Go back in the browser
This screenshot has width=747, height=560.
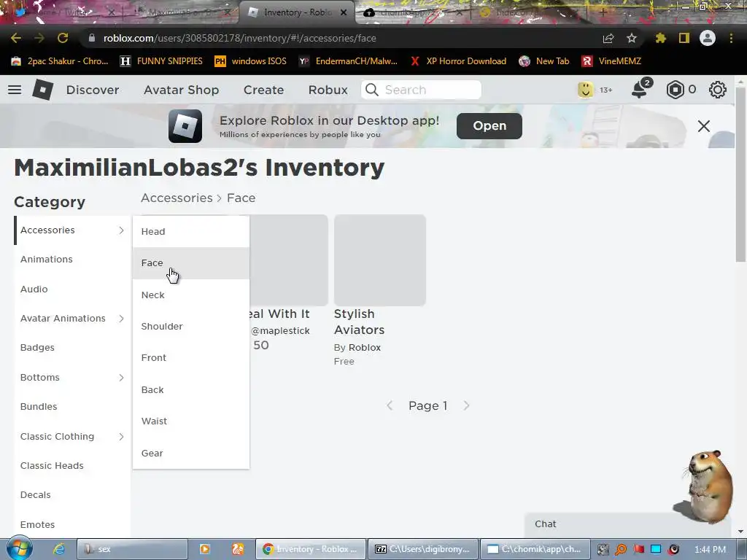[x=16, y=38]
